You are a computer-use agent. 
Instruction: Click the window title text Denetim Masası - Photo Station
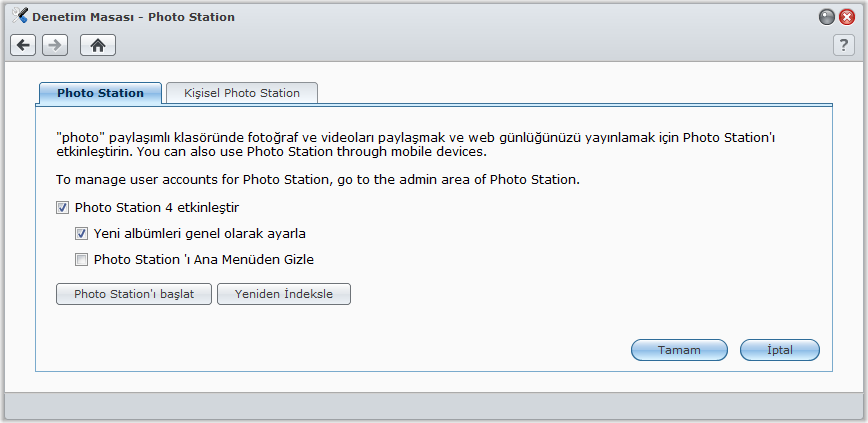[x=133, y=17]
